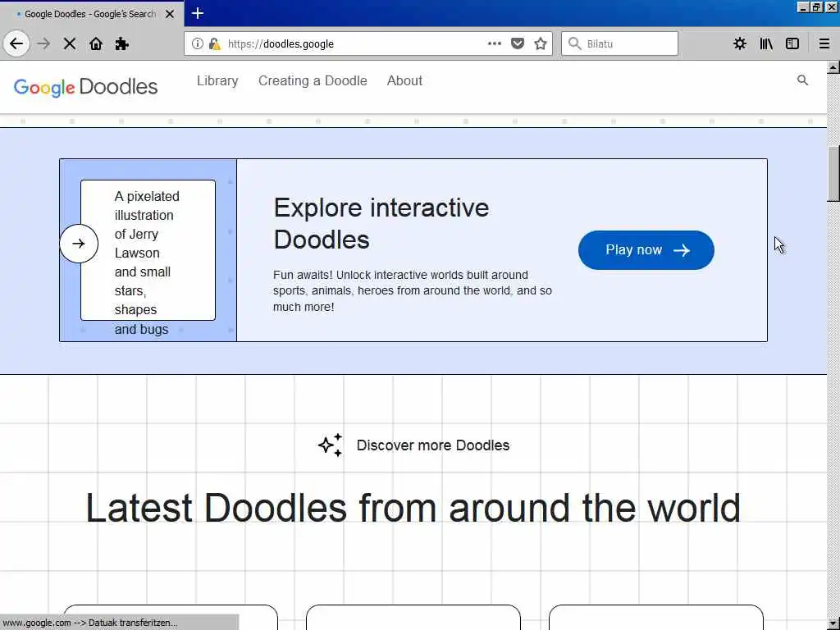Open page actions three-dots menu
This screenshot has height=630, width=840.
[x=495, y=43]
